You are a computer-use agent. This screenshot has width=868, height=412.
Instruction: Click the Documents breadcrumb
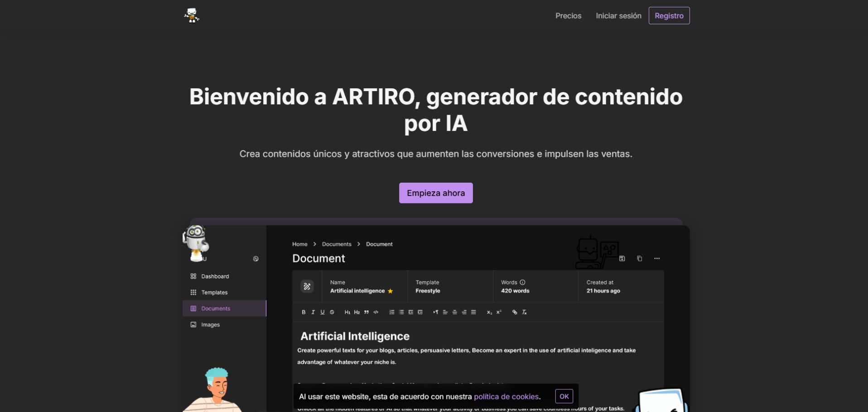337,244
